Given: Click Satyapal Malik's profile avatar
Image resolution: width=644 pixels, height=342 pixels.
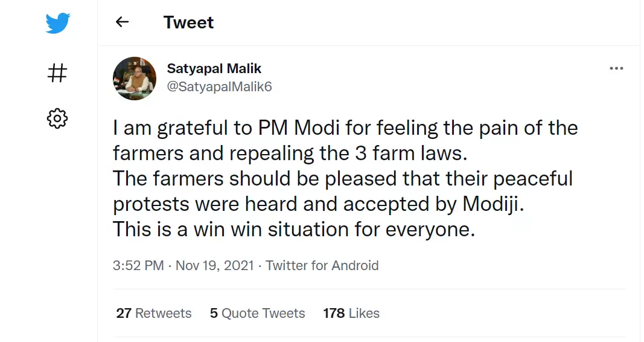Looking at the screenshot, I should click(135, 79).
